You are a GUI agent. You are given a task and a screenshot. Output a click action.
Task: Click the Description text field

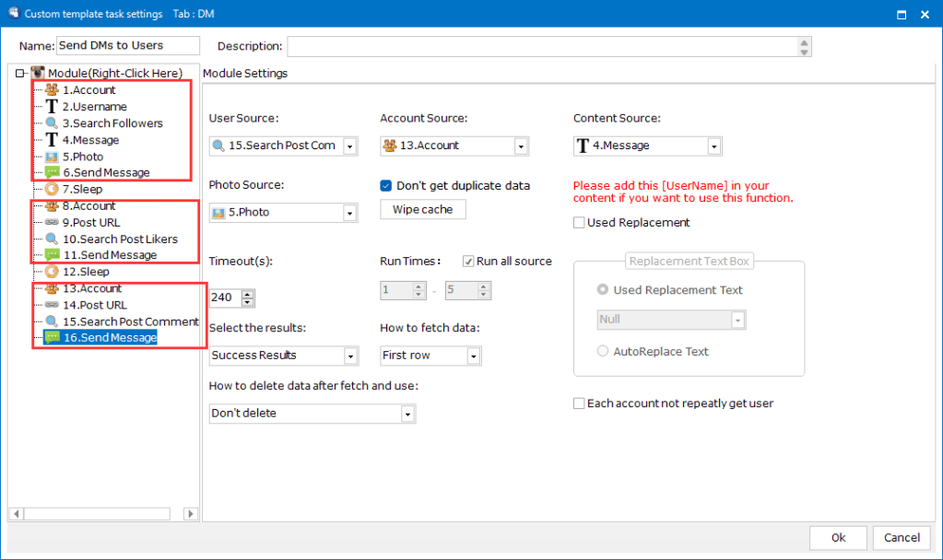point(542,46)
